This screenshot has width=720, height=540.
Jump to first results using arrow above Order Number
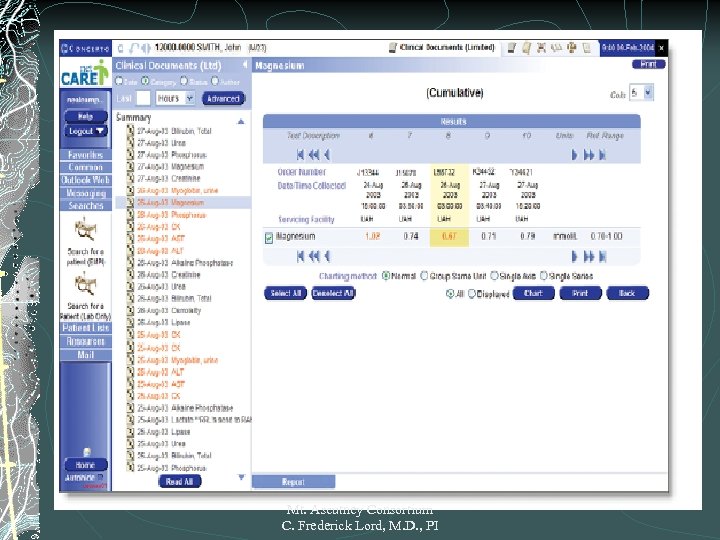tap(300, 155)
